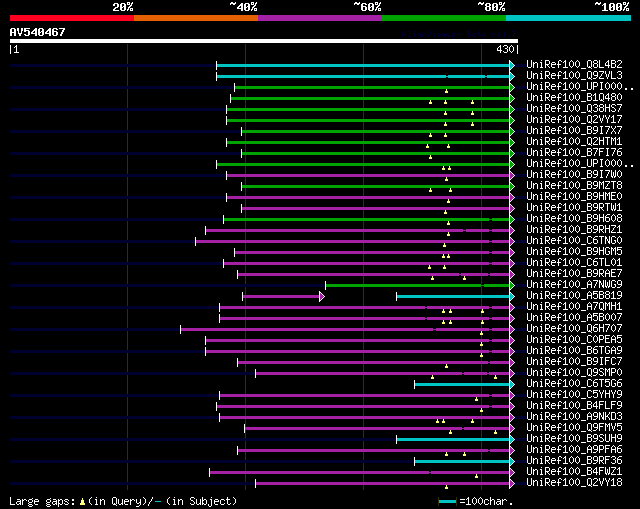Select the UniRef100_B7FI76 label

(574, 153)
